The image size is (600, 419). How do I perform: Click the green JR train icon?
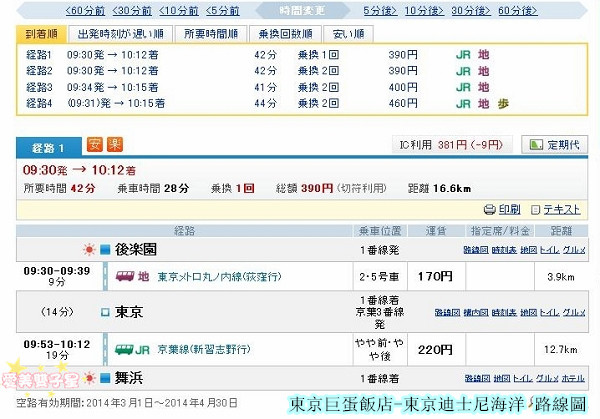tap(124, 349)
